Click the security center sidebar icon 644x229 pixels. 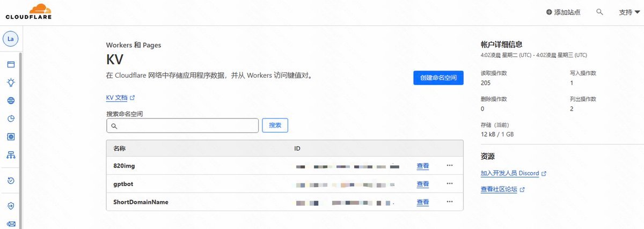[11, 137]
